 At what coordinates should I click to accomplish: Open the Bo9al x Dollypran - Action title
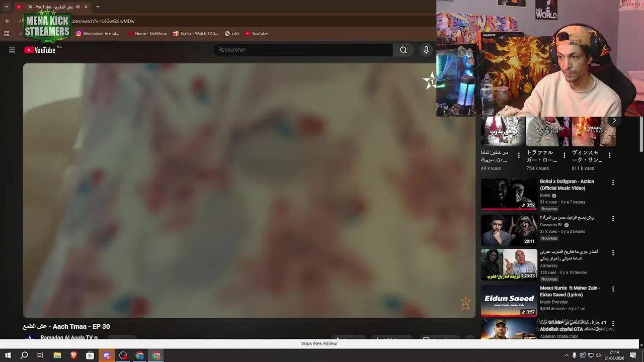tap(567, 185)
